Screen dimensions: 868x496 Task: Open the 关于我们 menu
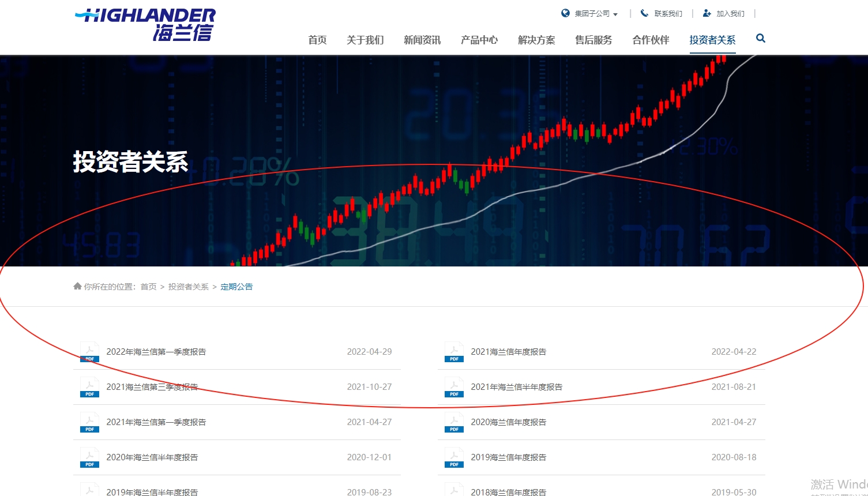pos(365,40)
